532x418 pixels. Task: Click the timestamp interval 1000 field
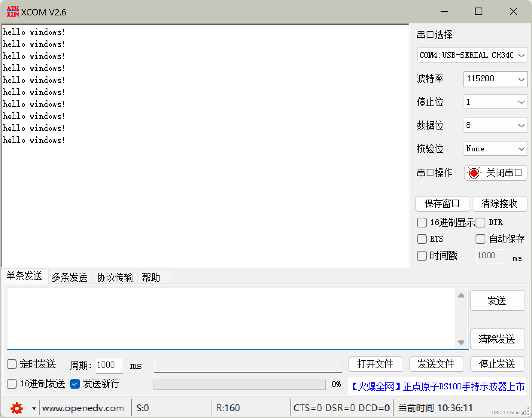click(491, 256)
